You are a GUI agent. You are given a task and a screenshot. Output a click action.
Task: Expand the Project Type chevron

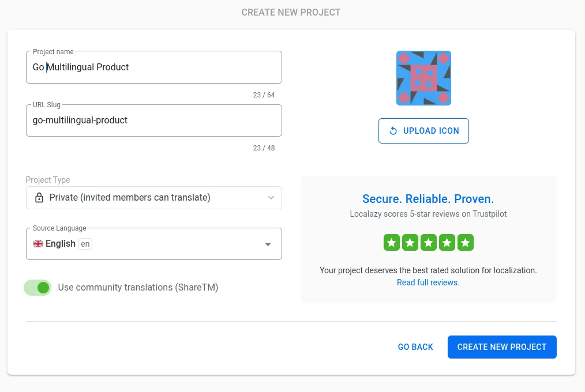pyautogui.click(x=271, y=198)
